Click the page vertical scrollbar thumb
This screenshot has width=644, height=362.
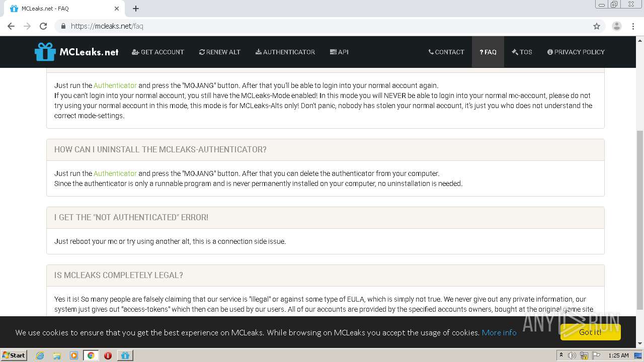640,220
